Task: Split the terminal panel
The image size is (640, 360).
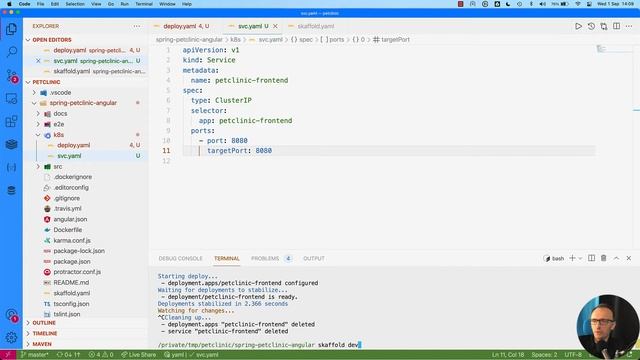Action: click(x=591, y=258)
